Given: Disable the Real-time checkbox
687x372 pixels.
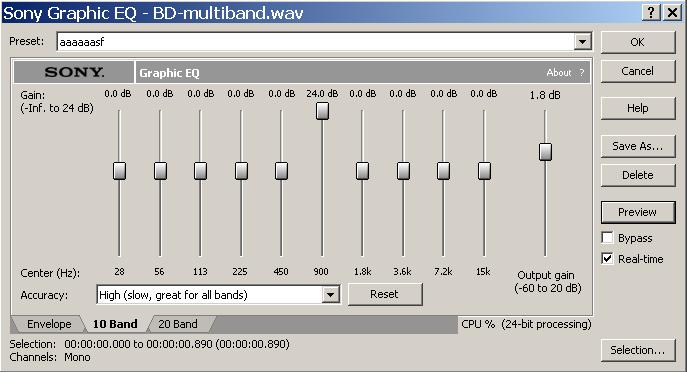Looking at the screenshot, I should coord(607,259).
